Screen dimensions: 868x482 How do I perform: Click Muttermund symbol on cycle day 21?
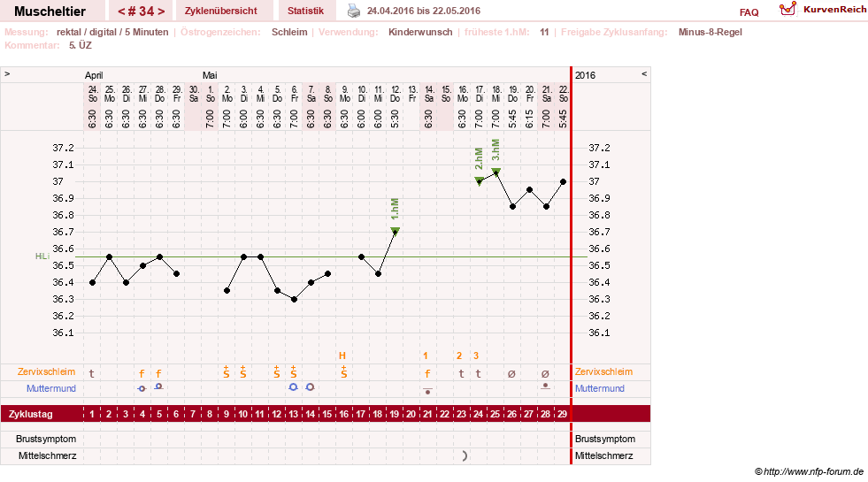[427, 391]
